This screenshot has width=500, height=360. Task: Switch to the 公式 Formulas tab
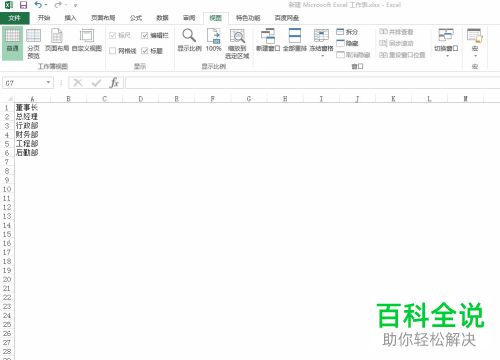[136, 18]
